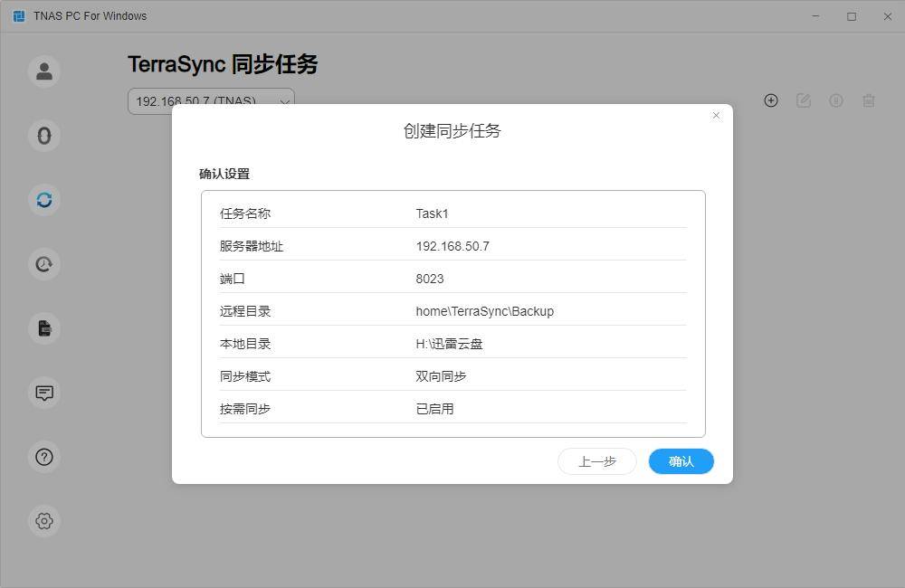Click the oval ring icon below the user icon

44,136
